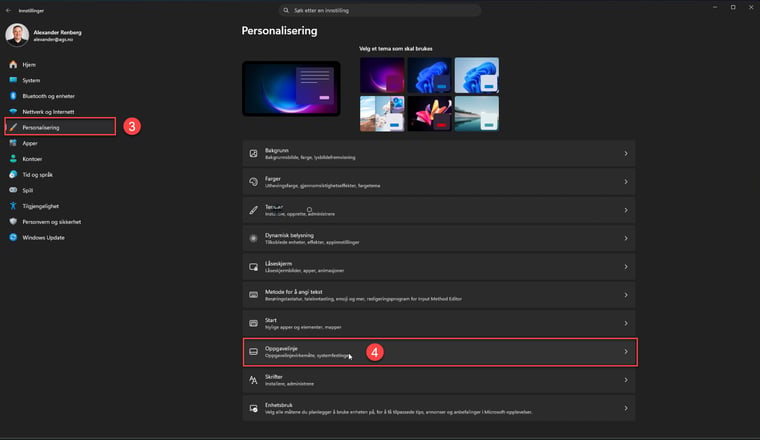Click the Nettverk og Internett wifi icon
The image size is (760, 440).
point(13,111)
